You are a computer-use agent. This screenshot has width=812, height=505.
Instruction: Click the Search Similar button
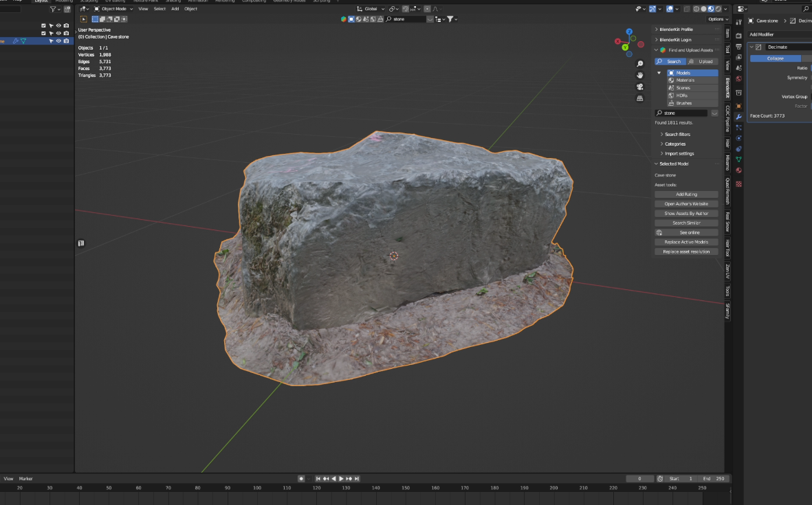click(686, 223)
